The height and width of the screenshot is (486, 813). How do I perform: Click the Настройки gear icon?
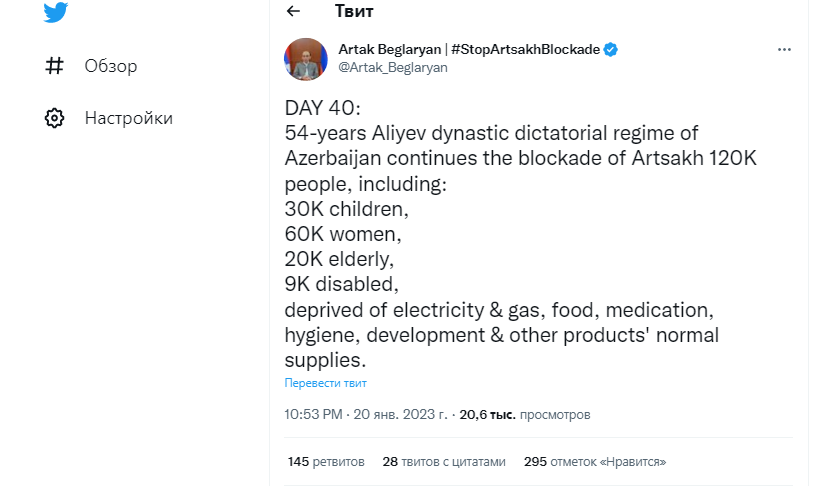pyautogui.click(x=55, y=118)
